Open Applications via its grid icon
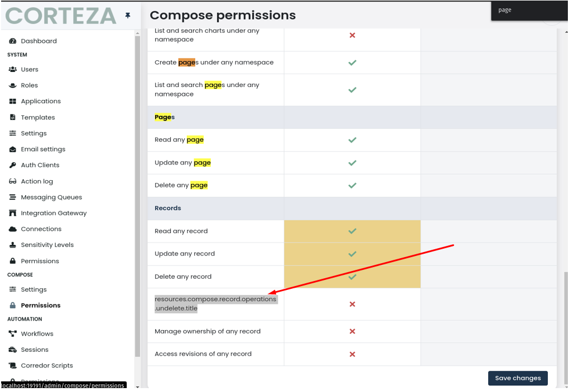 [x=11, y=101]
